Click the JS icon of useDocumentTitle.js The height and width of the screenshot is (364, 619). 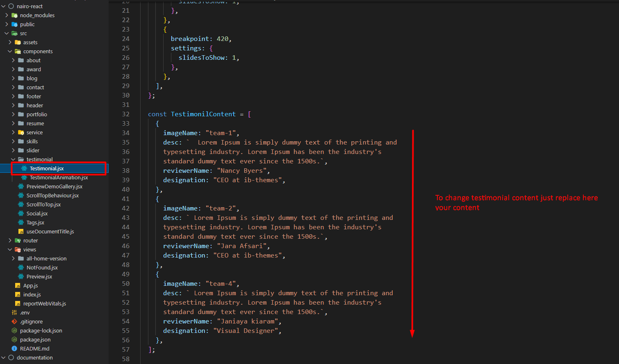21,231
